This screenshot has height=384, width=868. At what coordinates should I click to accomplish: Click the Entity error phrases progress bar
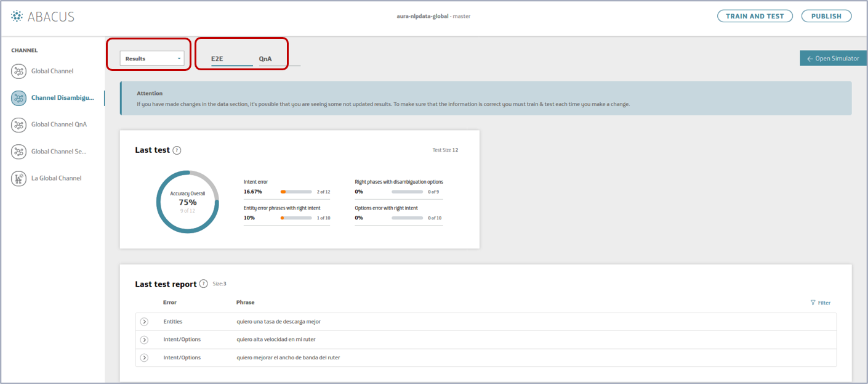tap(296, 218)
